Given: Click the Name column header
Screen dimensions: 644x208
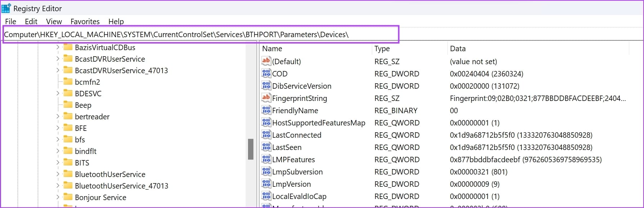Looking at the screenshot, I should (272, 49).
